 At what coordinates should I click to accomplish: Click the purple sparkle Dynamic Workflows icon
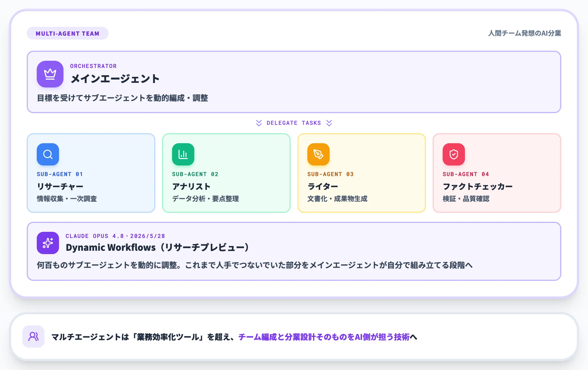[x=48, y=243]
